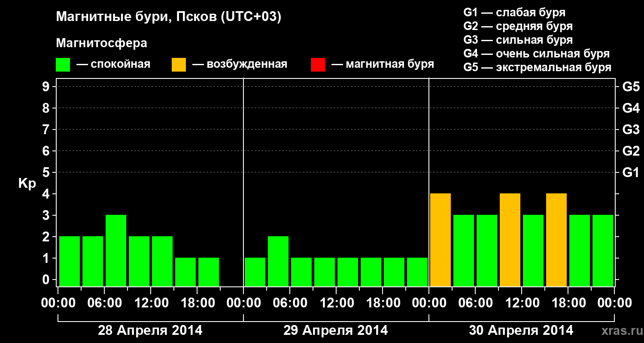
Task: Click the rightmost '00:00' time label
Action: [x=614, y=303]
